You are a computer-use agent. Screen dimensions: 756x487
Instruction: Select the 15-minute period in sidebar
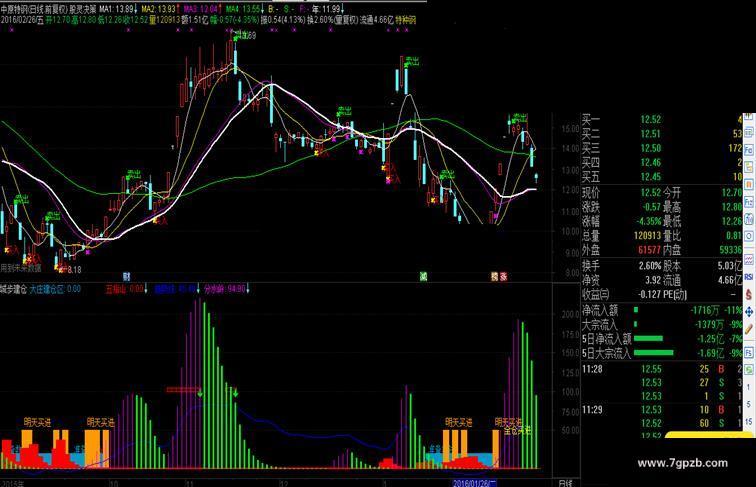[749, 421]
